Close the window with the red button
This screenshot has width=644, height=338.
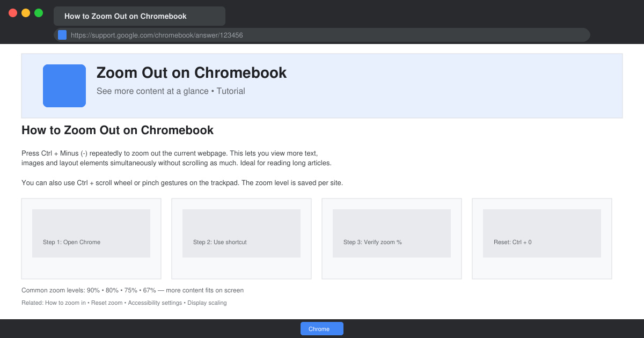(x=13, y=13)
